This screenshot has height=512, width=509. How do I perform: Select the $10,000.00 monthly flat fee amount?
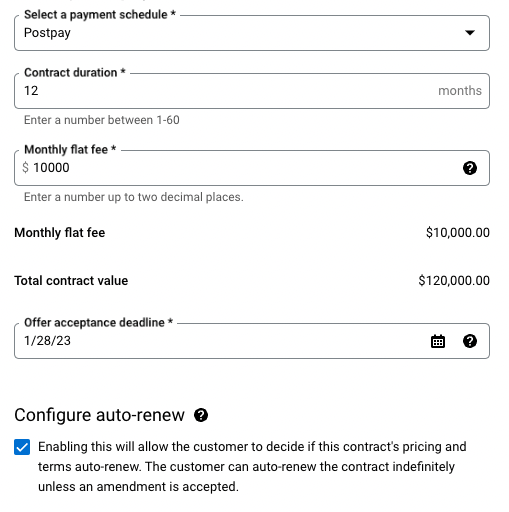coord(458,233)
